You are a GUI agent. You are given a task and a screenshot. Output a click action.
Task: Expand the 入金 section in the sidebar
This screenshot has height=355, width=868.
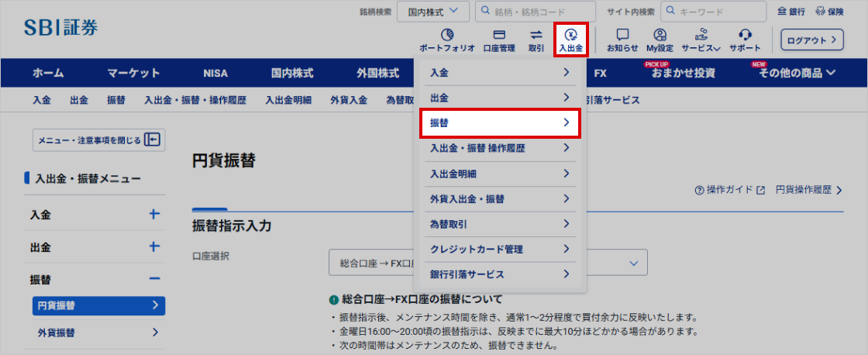click(x=154, y=215)
